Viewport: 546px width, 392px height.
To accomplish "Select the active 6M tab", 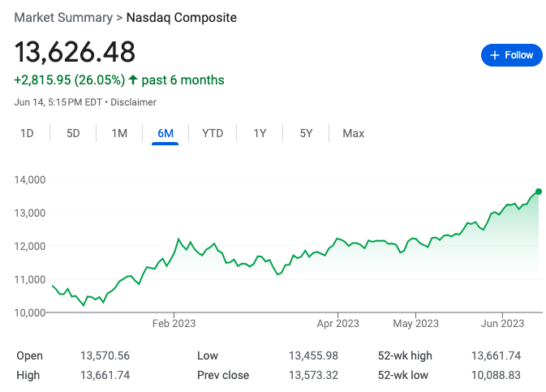I will click(166, 133).
